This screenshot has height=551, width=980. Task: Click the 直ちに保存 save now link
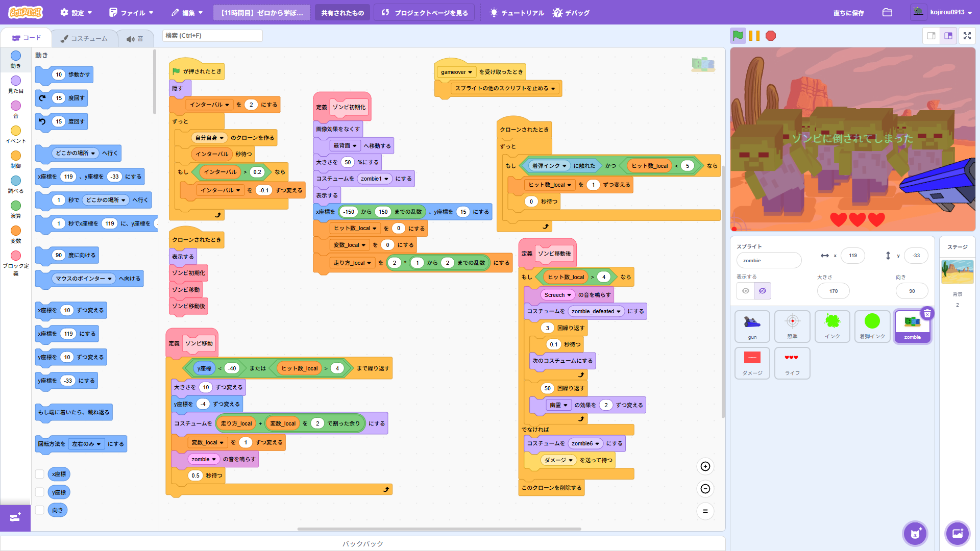848,13
